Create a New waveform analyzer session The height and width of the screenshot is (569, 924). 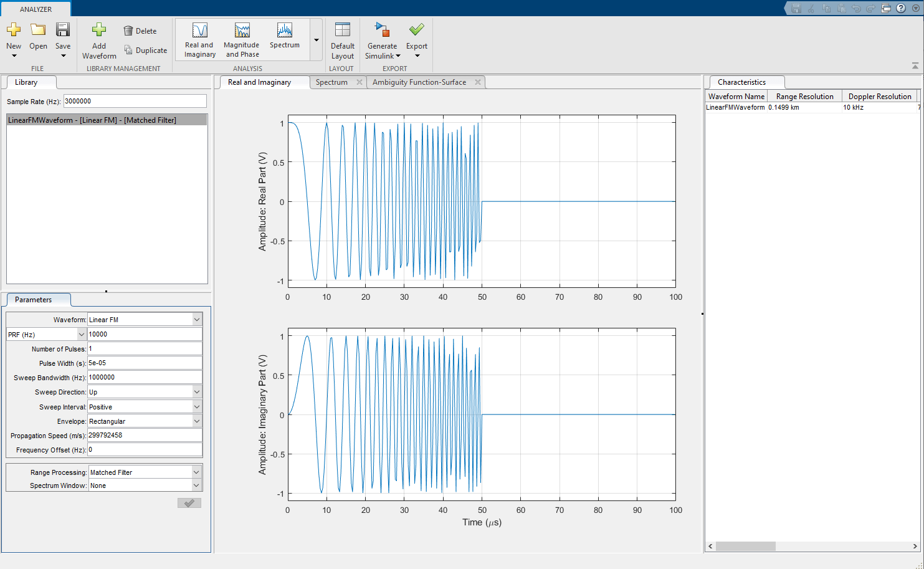coord(13,37)
